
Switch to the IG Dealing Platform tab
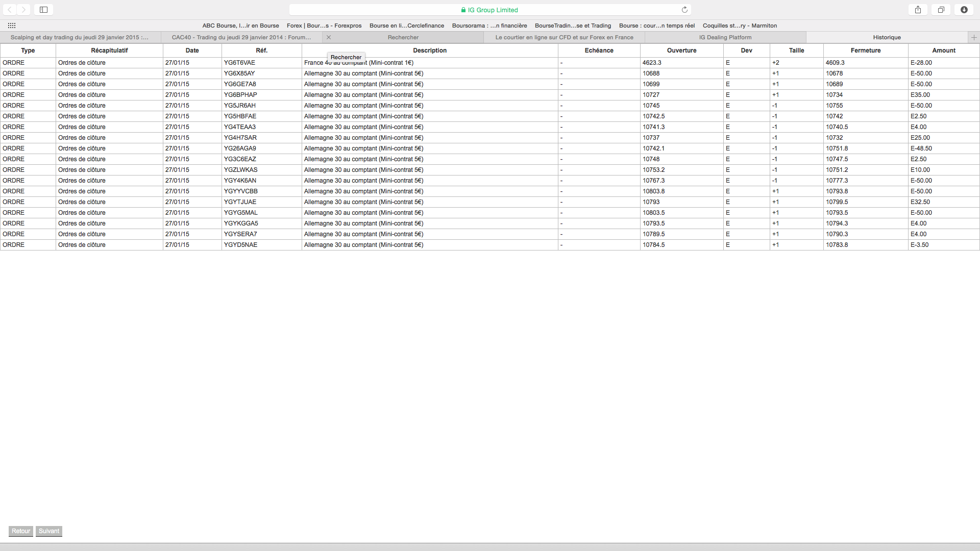pos(725,37)
